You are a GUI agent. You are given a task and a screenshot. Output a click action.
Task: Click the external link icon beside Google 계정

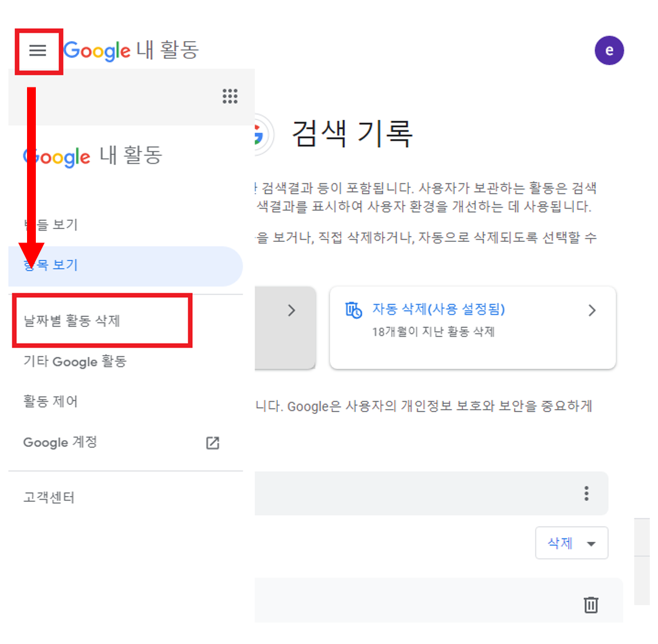[x=213, y=443]
